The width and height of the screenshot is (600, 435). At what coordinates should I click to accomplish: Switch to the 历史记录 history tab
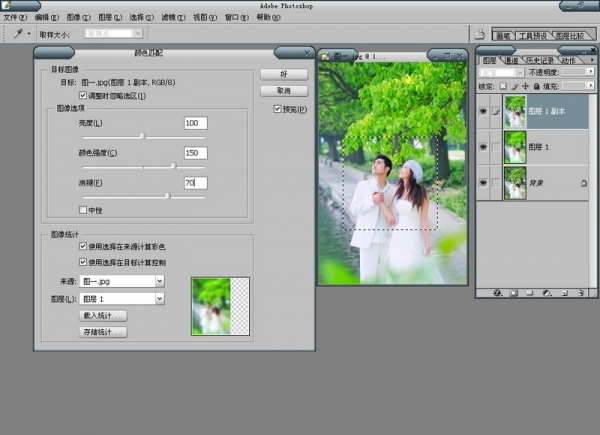540,60
